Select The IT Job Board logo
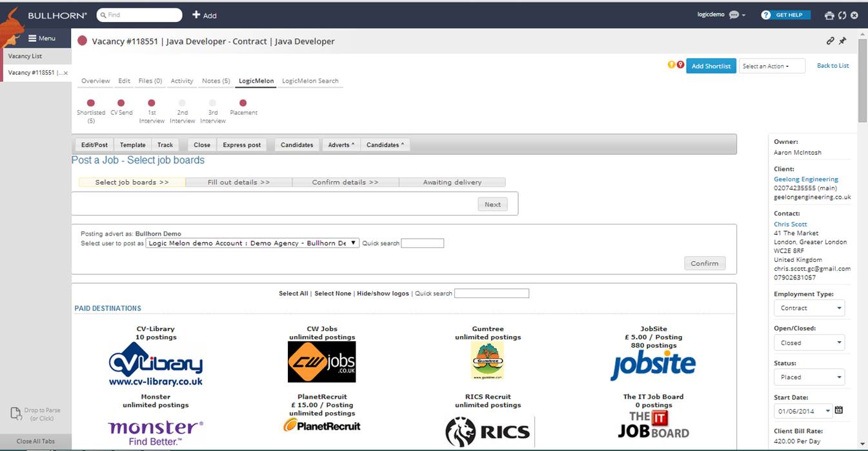This screenshot has height=451, width=868. pyautogui.click(x=653, y=425)
